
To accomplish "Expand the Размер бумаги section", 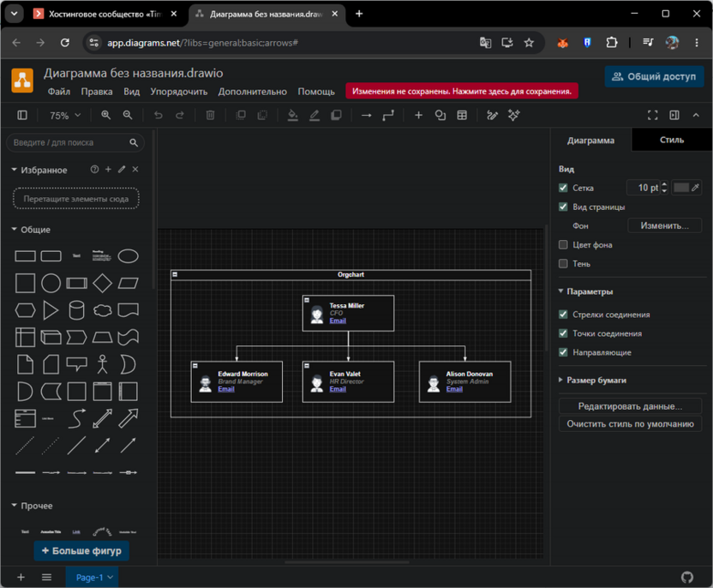I will click(596, 381).
